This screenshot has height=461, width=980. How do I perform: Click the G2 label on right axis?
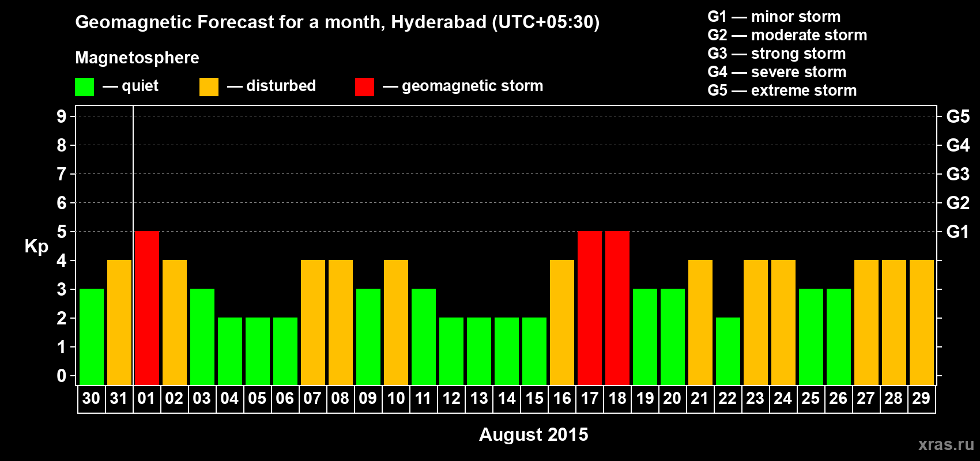[958, 203]
